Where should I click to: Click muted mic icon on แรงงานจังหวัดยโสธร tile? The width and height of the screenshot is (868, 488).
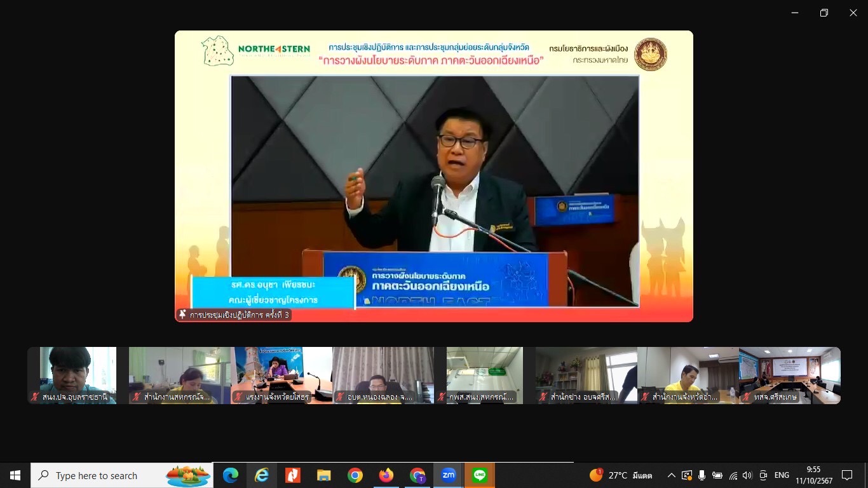(239, 397)
